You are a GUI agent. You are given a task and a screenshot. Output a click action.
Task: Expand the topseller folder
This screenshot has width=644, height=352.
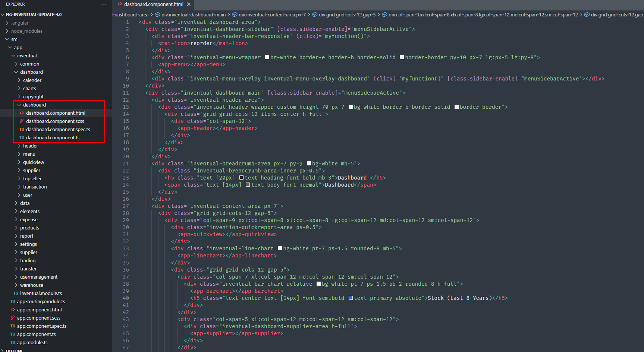pyautogui.click(x=19, y=178)
